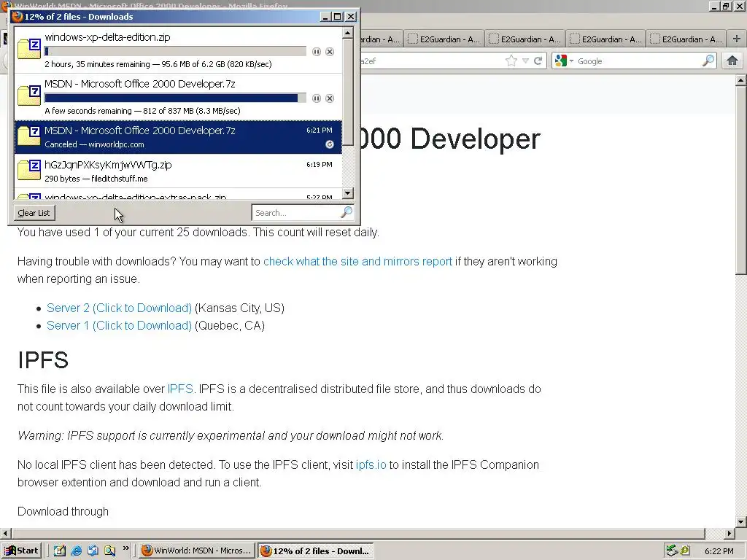Cancel the windows-xp-delta-edition.zip download

click(330, 52)
